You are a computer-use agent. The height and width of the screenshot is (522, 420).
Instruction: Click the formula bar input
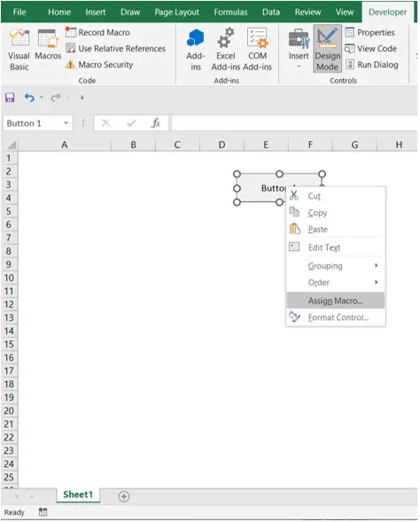tap(294, 123)
